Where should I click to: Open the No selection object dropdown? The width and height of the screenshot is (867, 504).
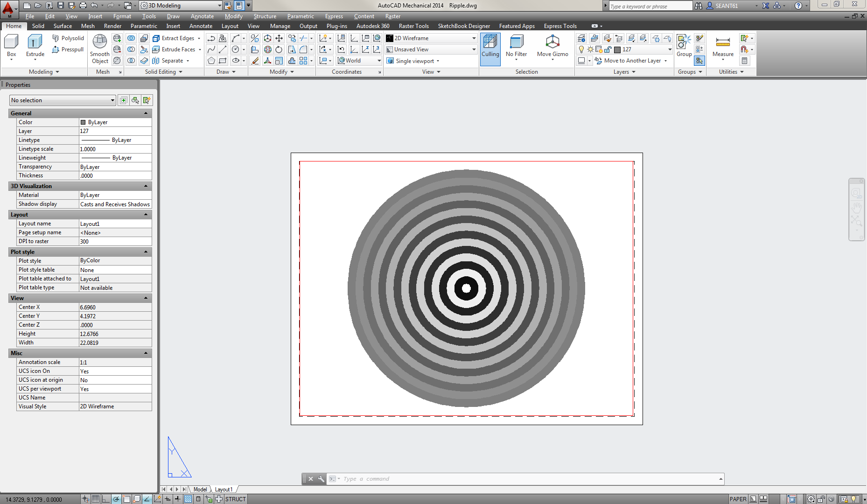tap(63, 100)
